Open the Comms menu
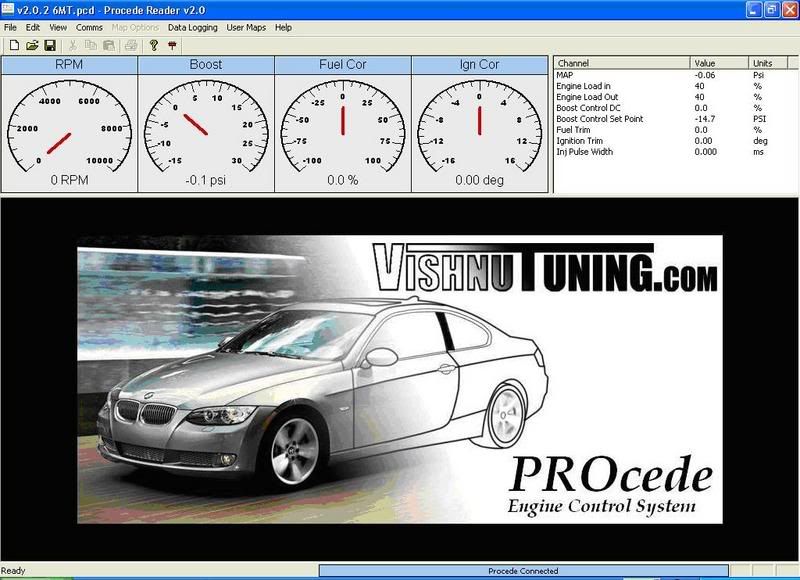Image resolution: width=800 pixels, height=580 pixels. (x=89, y=27)
